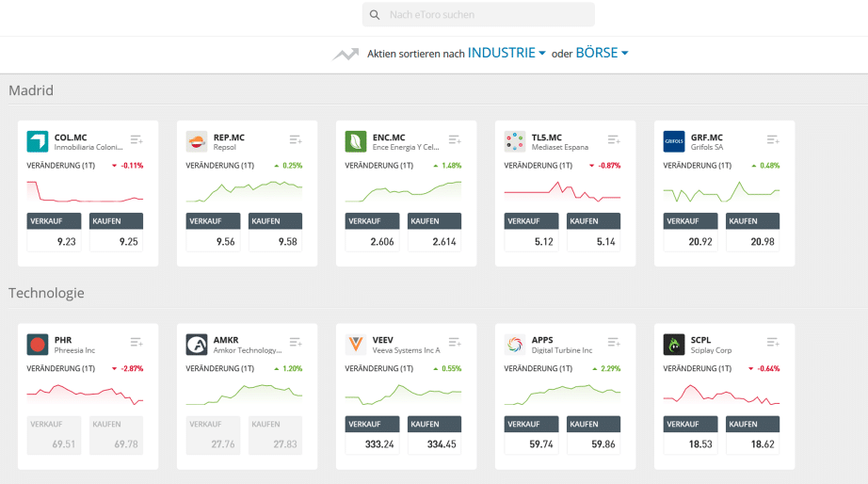Open VEEV price chart
This screenshot has height=484, width=868.
tap(403, 395)
